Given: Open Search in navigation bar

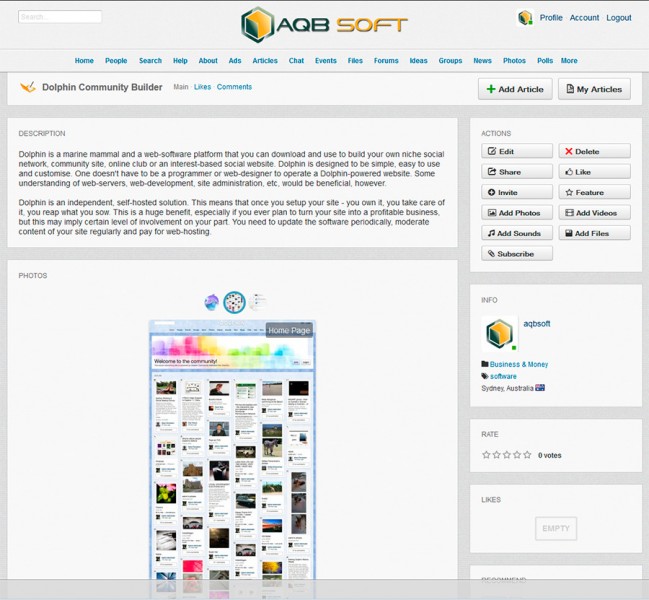Looking at the screenshot, I should click(150, 60).
